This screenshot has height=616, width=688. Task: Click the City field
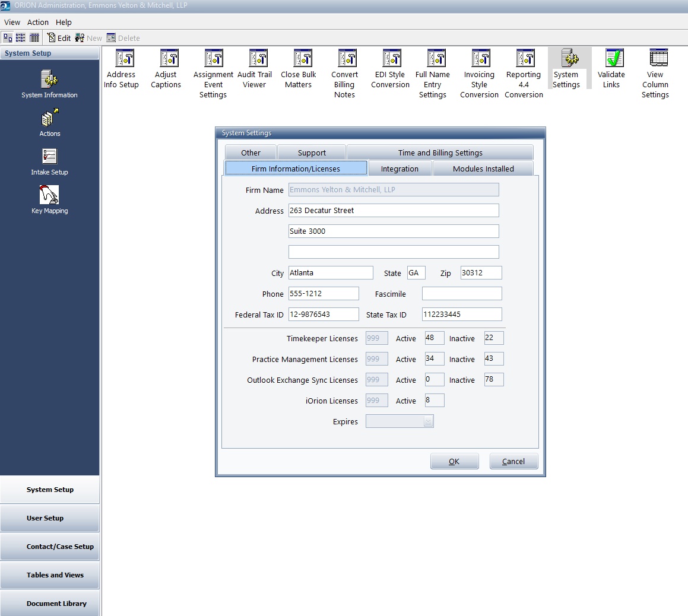point(331,273)
